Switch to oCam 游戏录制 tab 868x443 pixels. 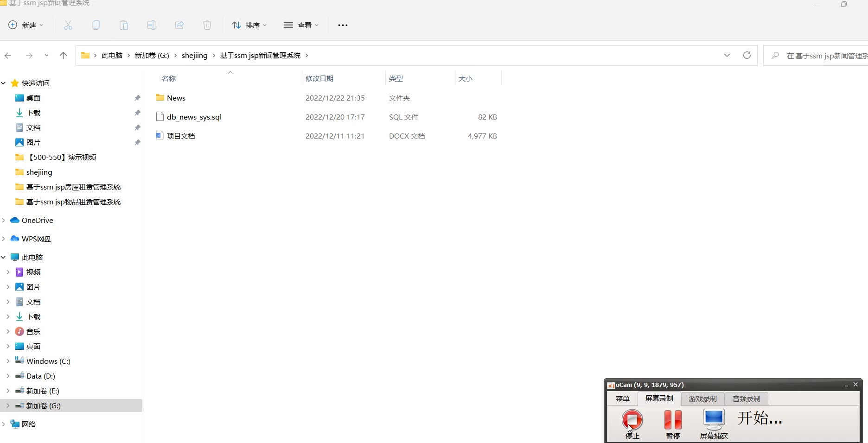coord(702,399)
